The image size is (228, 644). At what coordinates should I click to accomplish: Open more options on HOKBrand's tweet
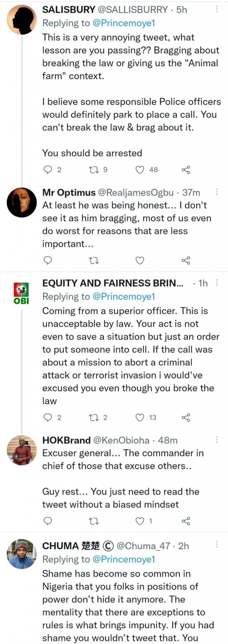[217, 440]
